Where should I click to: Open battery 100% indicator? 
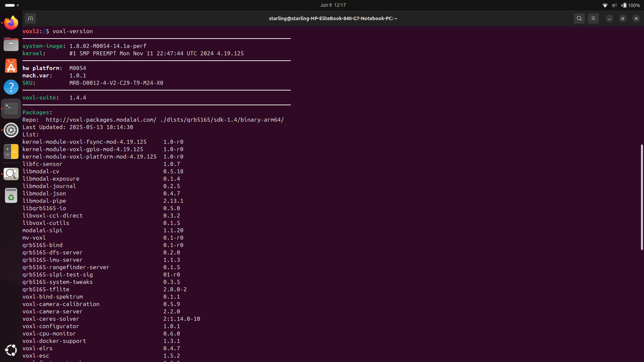click(x=631, y=5)
